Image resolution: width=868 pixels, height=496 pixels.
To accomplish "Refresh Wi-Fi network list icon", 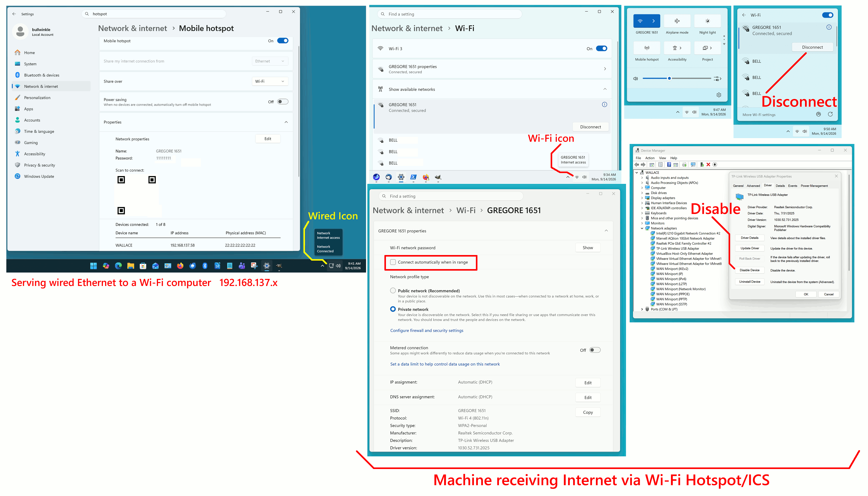I will (x=830, y=114).
